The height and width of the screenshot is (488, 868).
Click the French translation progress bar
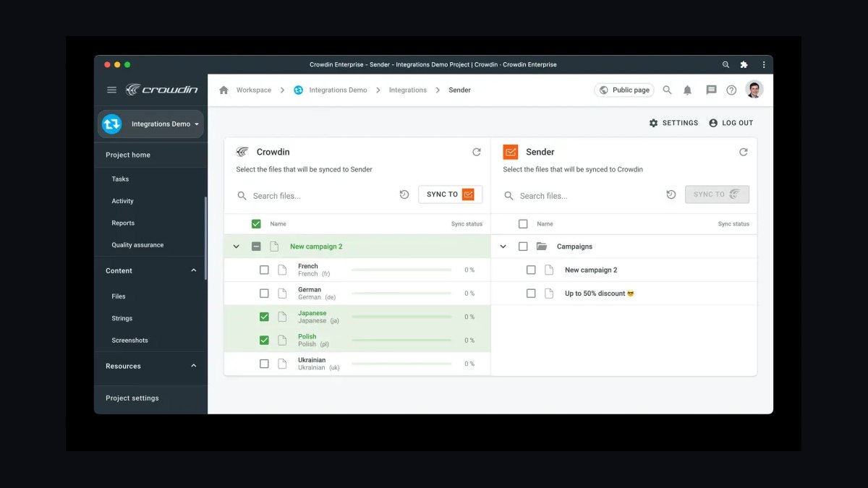pos(401,270)
